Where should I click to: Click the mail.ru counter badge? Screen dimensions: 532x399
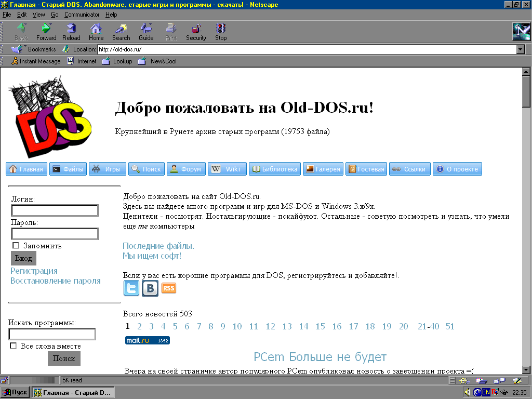pos(147,340)
